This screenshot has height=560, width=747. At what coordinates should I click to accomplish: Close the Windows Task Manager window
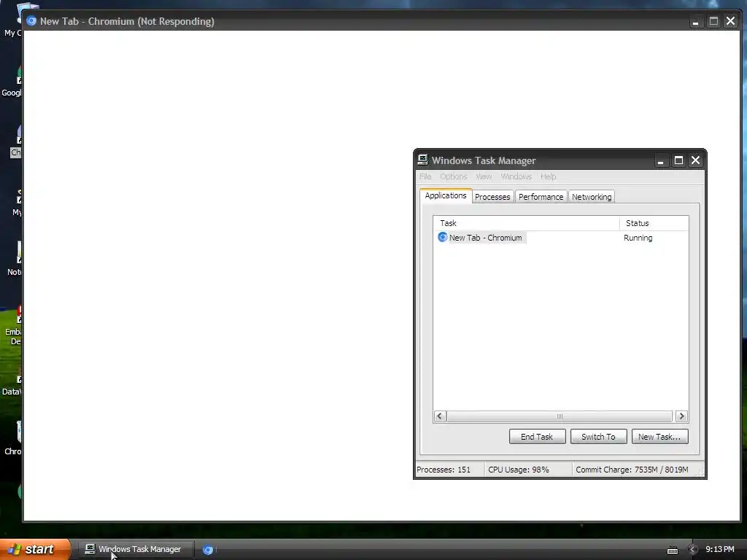(695, 160)
